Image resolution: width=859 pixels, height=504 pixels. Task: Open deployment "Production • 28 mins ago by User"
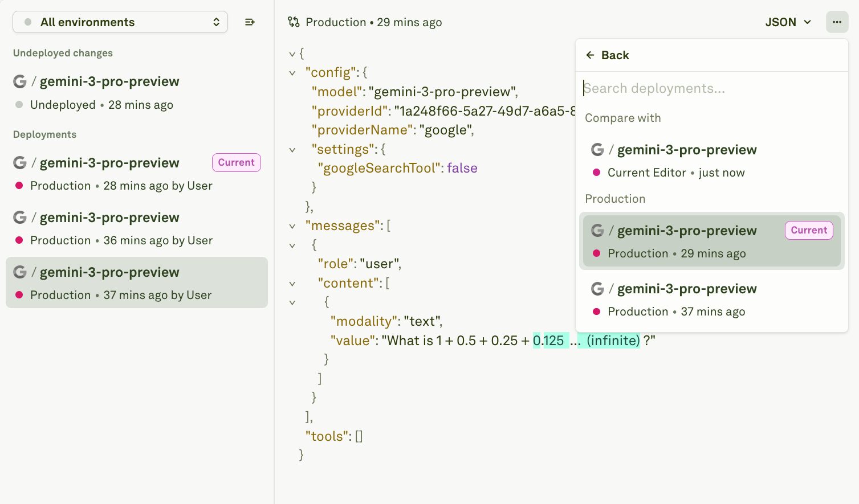137,174
